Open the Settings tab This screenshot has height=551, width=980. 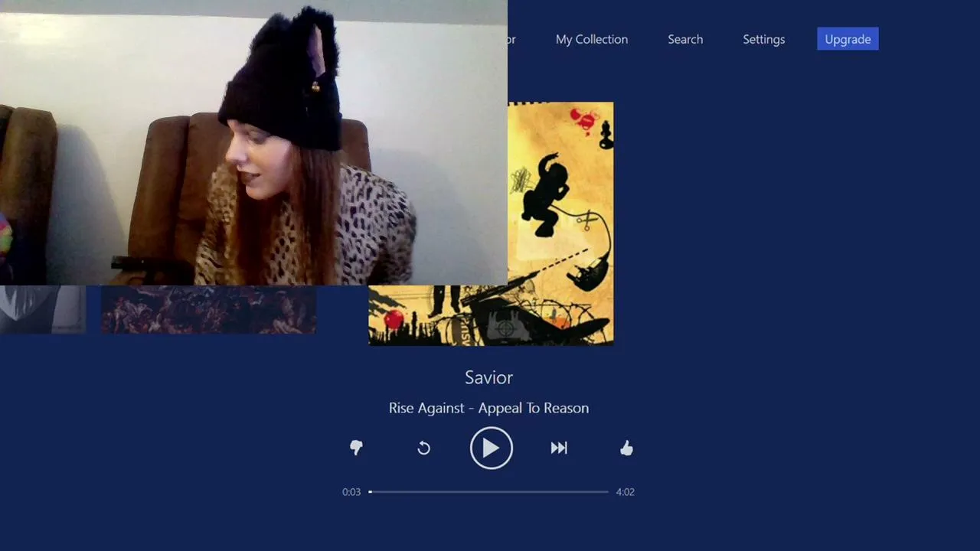pyautogui.click(x=764, y=39)
